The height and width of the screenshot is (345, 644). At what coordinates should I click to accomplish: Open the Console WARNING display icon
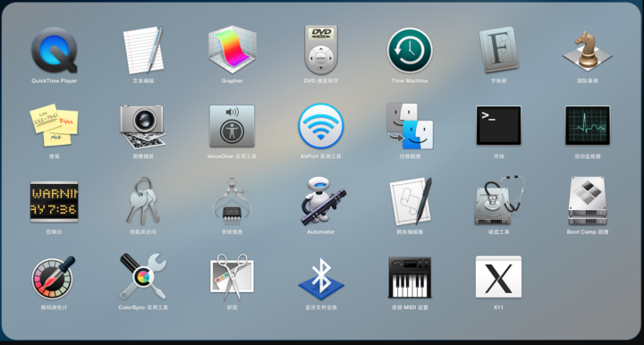pyautogui.click(x=55, y=202)
